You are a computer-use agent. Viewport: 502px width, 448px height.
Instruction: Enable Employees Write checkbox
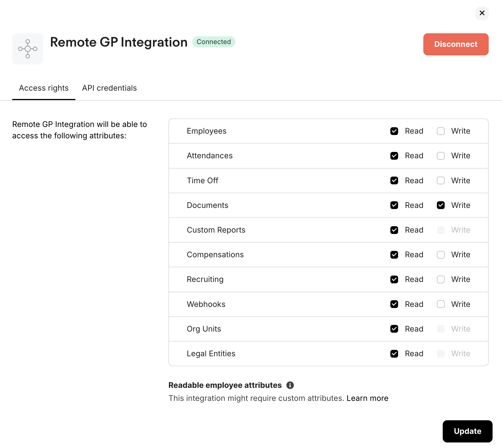[441, 131]
